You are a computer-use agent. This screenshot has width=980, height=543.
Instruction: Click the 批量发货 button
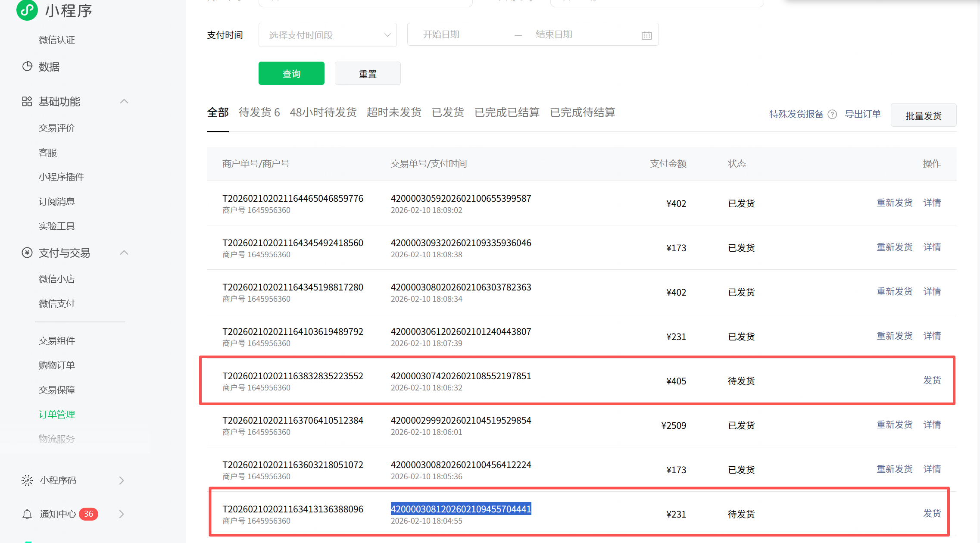tap(923, 115)
